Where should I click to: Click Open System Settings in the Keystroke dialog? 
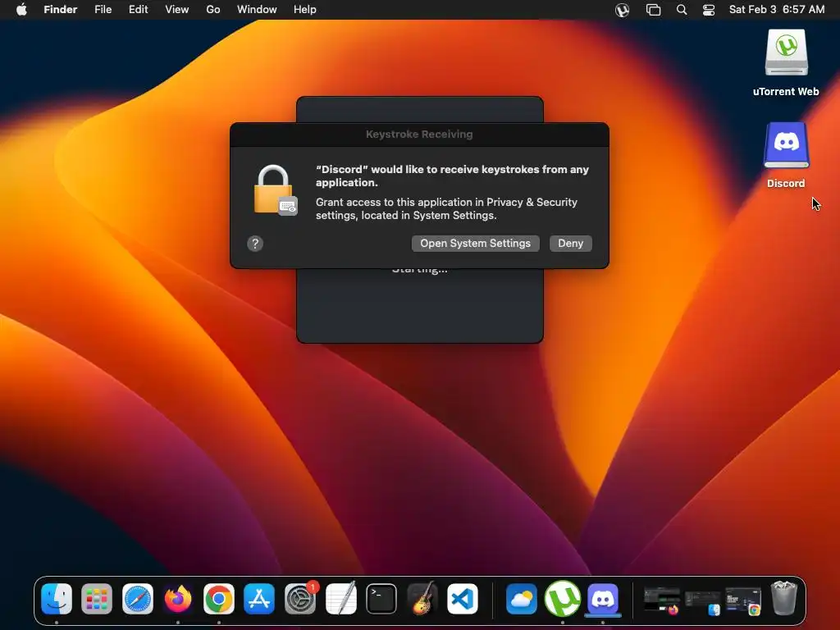[x=475, y=243]
